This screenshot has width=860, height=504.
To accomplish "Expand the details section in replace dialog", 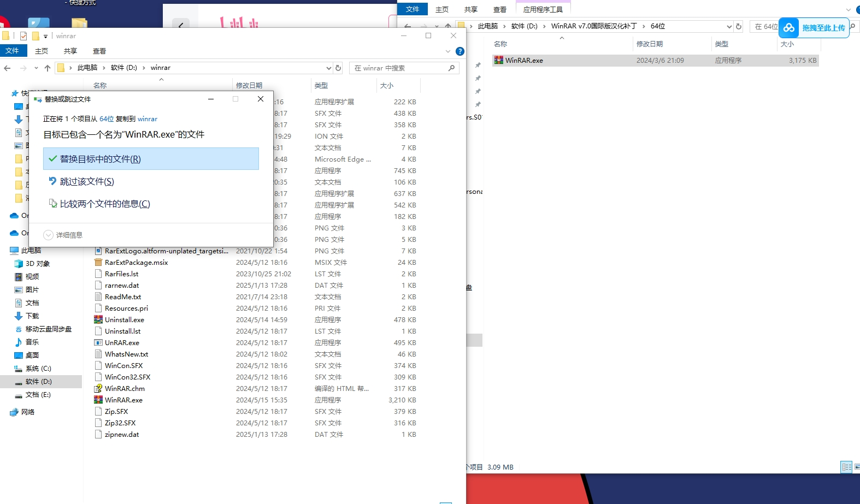I will (x=63, y=235).
